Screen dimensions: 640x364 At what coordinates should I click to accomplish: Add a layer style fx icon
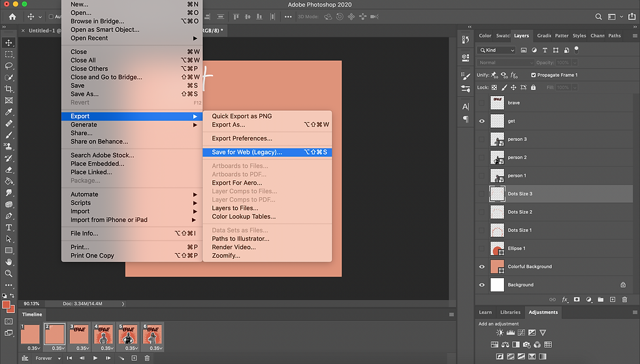[564, 299]
